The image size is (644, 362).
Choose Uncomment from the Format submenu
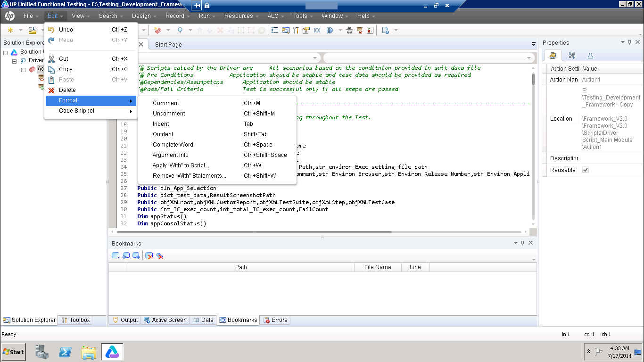170,113
